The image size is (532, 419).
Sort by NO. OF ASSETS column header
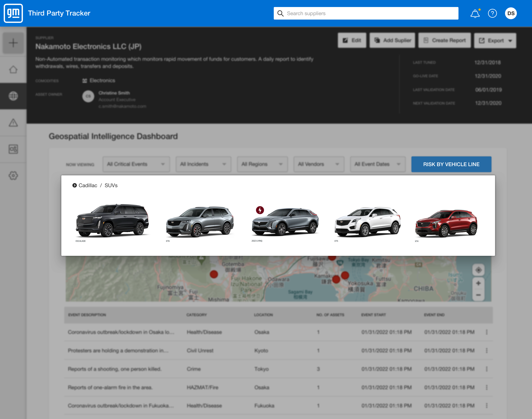330,315
